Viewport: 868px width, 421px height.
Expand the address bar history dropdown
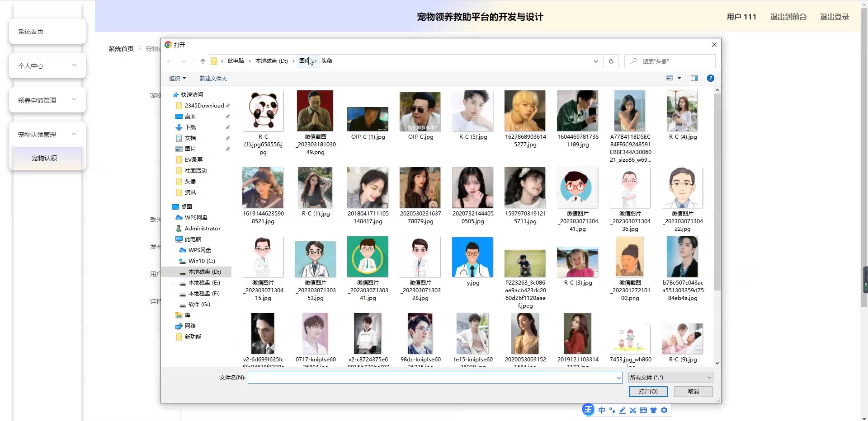[x=595, y=61]
